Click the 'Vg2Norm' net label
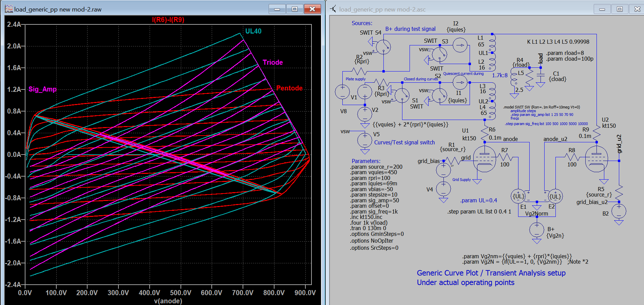644x305 pixels. click(x=536, y=213)
